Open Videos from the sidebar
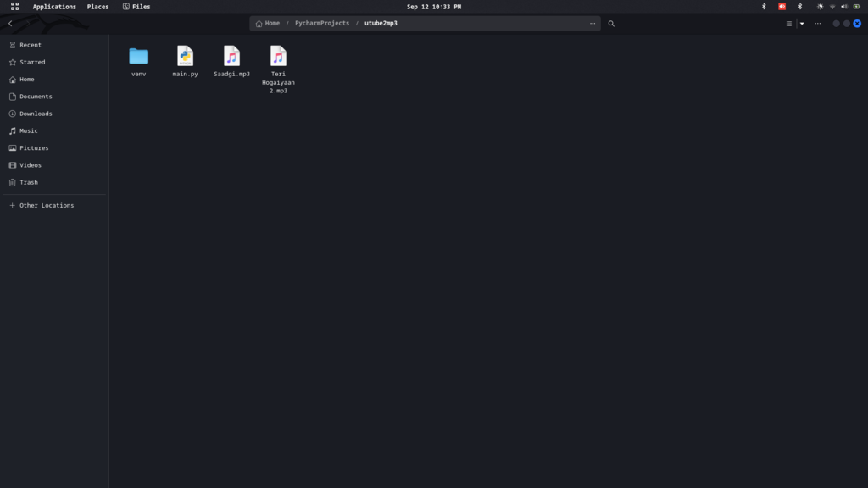Viewport: 868px width, 488px height. [x=53, y=165]
